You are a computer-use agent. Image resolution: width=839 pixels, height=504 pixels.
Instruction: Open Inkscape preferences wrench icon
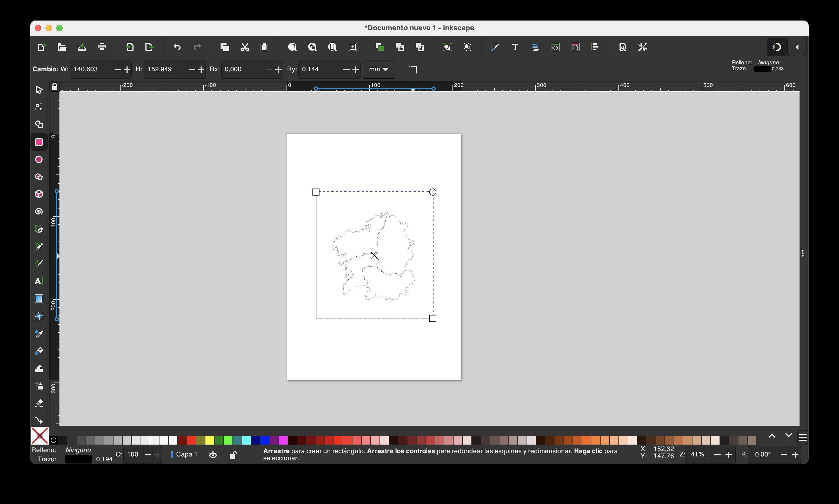(642, 47)
